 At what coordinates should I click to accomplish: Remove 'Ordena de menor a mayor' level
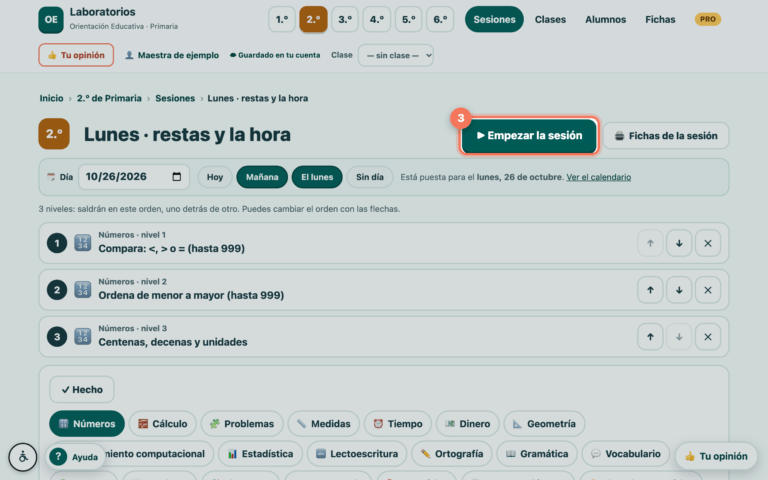[x=708, y=290]
